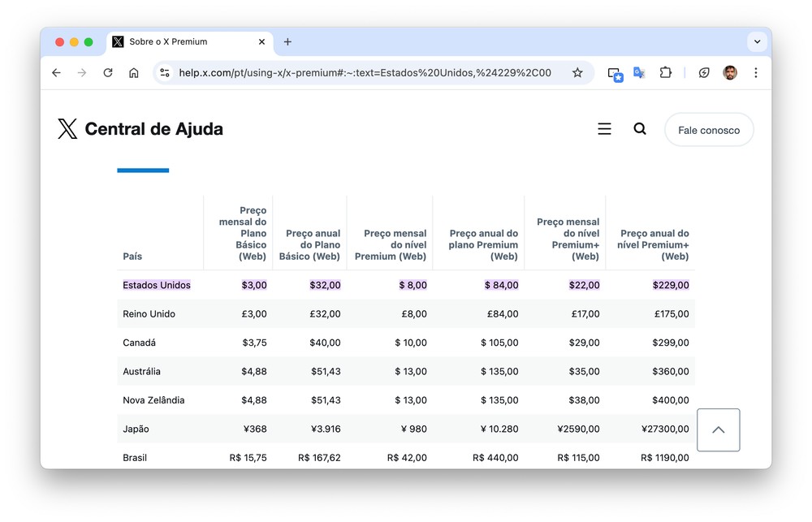Screen dimensions: 812x522
Task: Click the red close window button
Action: [59, 42]
